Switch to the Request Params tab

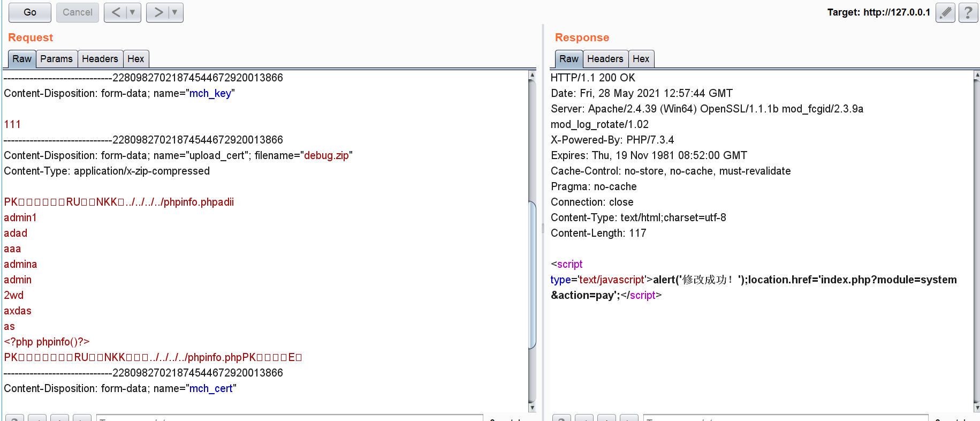[56, 59]
